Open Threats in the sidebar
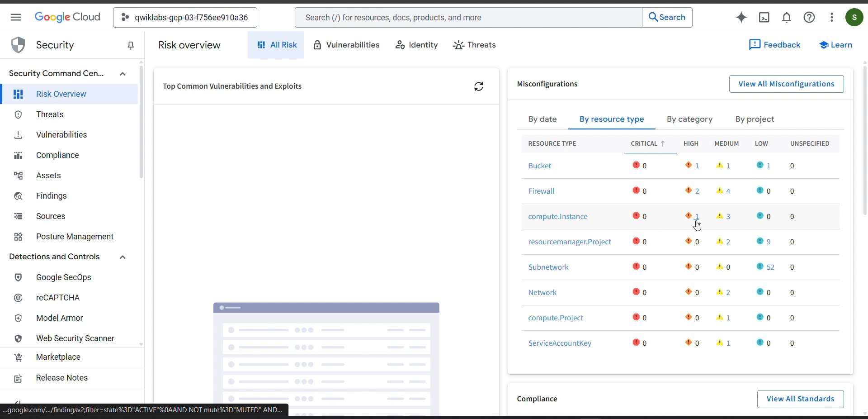This screenshot has height=419, width=868. point(69,114)
